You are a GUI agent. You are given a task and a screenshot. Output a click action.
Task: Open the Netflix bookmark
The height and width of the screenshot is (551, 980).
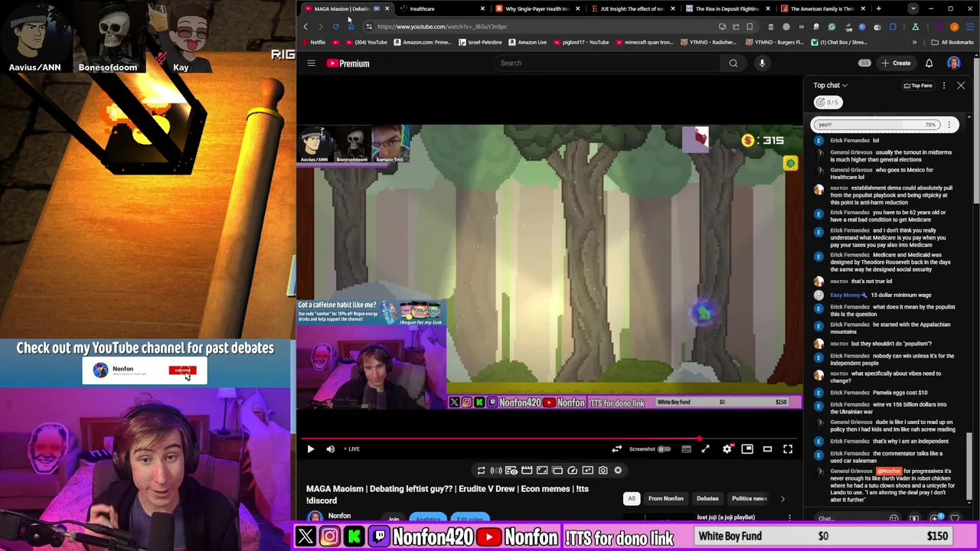click(x=315, y=42)
